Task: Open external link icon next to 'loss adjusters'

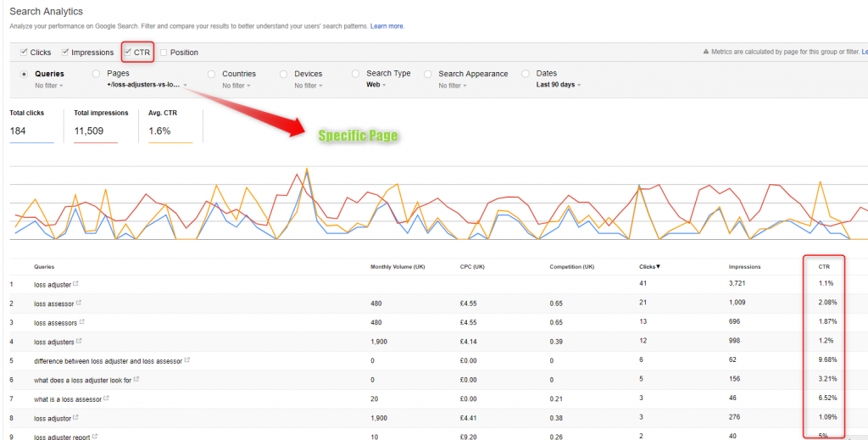Action: pos(79,341)
